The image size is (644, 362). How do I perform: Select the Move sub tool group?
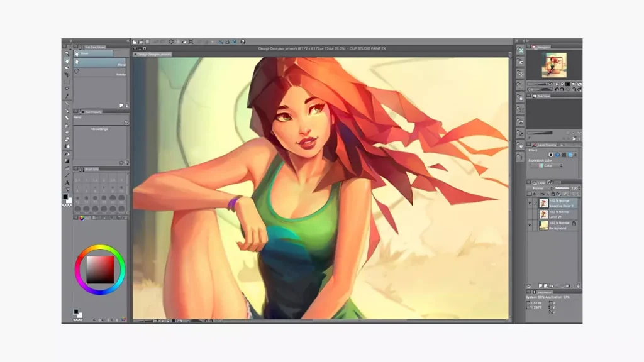(x=94, y=54)
